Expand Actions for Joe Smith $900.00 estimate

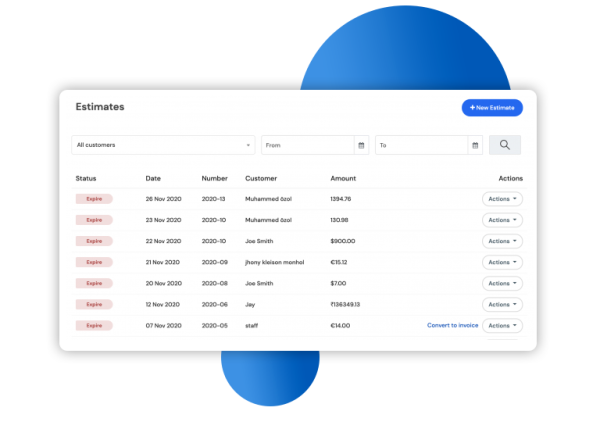pyautogui.click(x=502, y=241)
